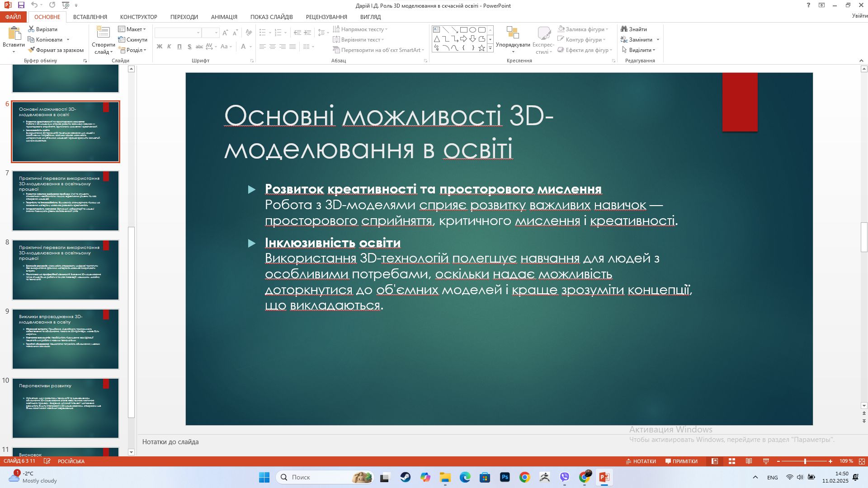The width and height of the screenshot is (868, 488).
Task: Open Експрес-стилі quick styles
Action: coord(543,40)
